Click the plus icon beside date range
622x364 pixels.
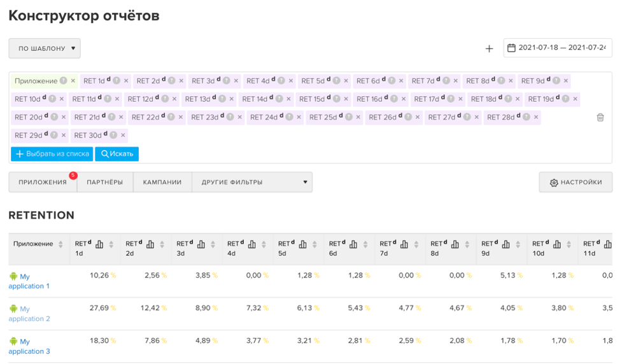(489, 48)
